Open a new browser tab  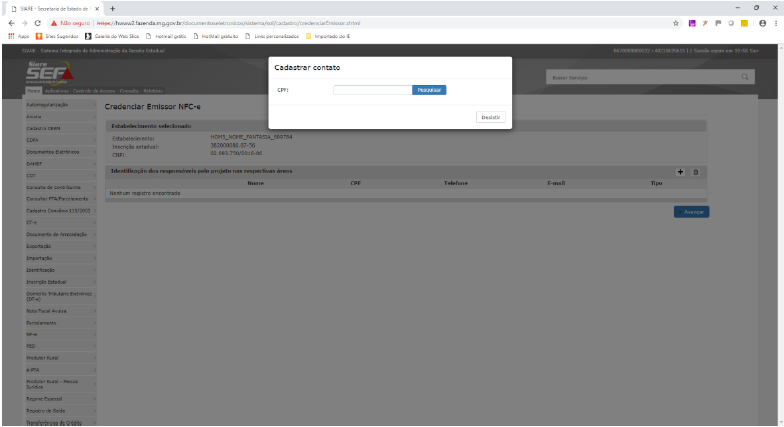[113, 7]
